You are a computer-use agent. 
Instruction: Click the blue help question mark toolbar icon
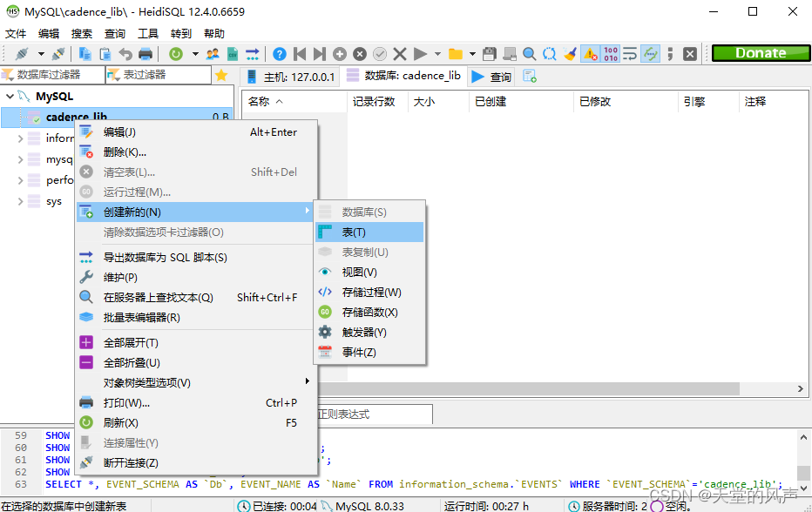(279, 53)
